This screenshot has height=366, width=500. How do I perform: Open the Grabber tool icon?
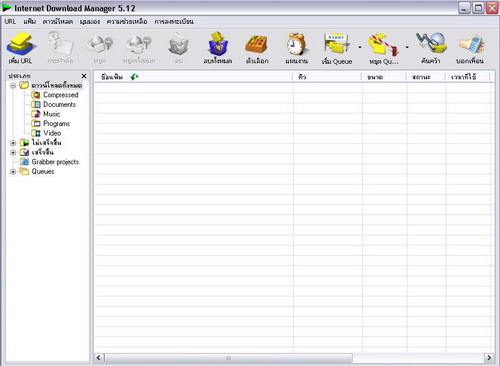[431, 43]
